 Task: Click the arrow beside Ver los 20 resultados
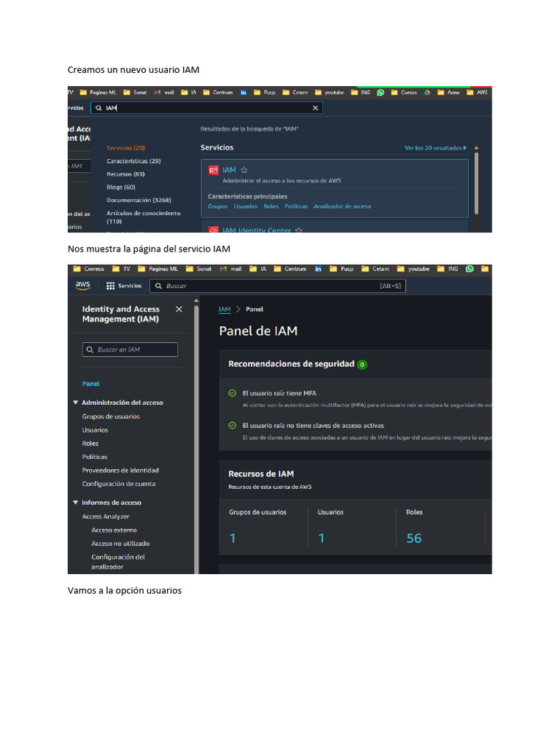pyautogui.click(x=464, y=148)
